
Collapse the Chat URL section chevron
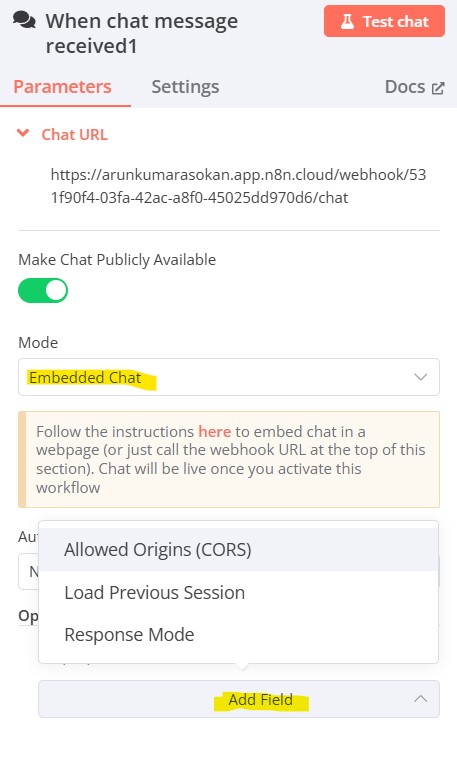tap(23, 133)
